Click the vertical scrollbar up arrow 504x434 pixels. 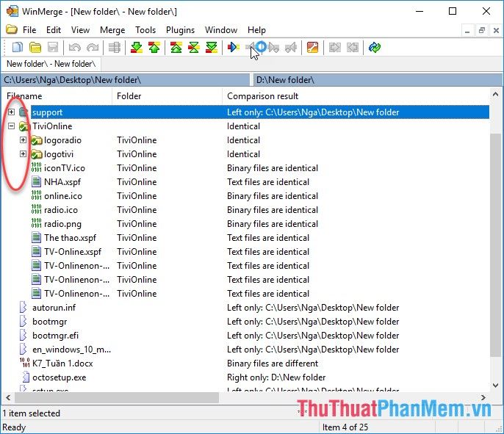[x=495, y=94]
